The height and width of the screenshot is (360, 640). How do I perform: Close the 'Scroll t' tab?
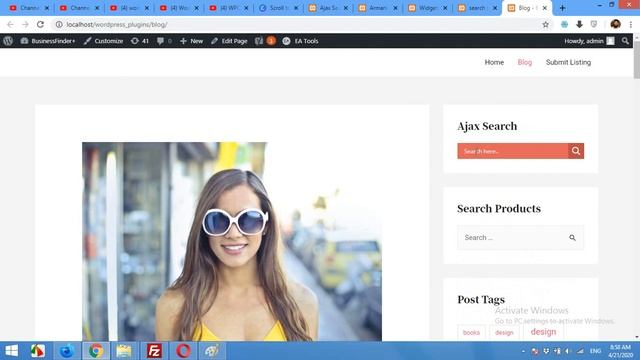(296, 8)
